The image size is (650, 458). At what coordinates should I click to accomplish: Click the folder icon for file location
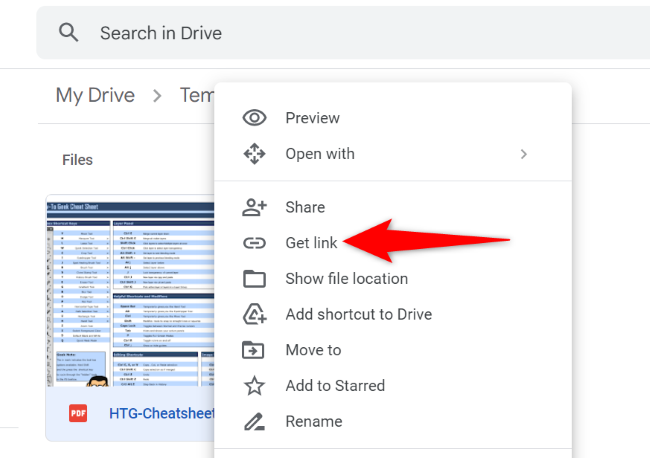coord(254,279)
